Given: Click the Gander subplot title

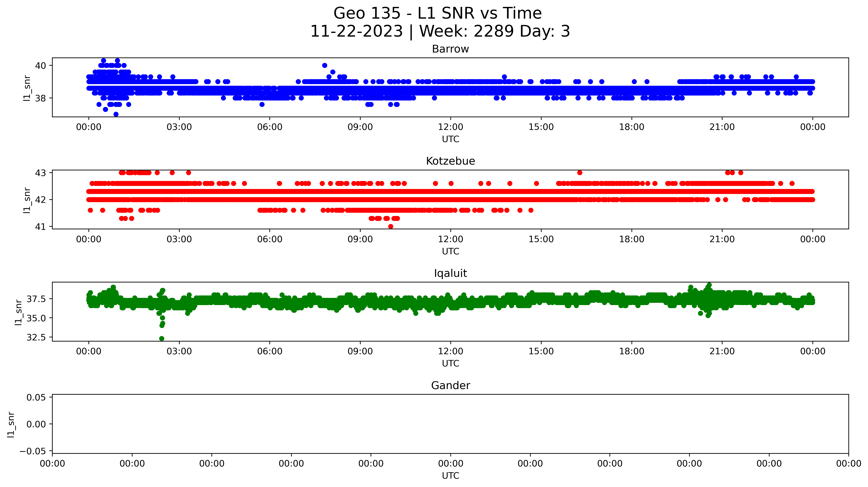Looking at the screenshot, I should (x=450, y=386).
